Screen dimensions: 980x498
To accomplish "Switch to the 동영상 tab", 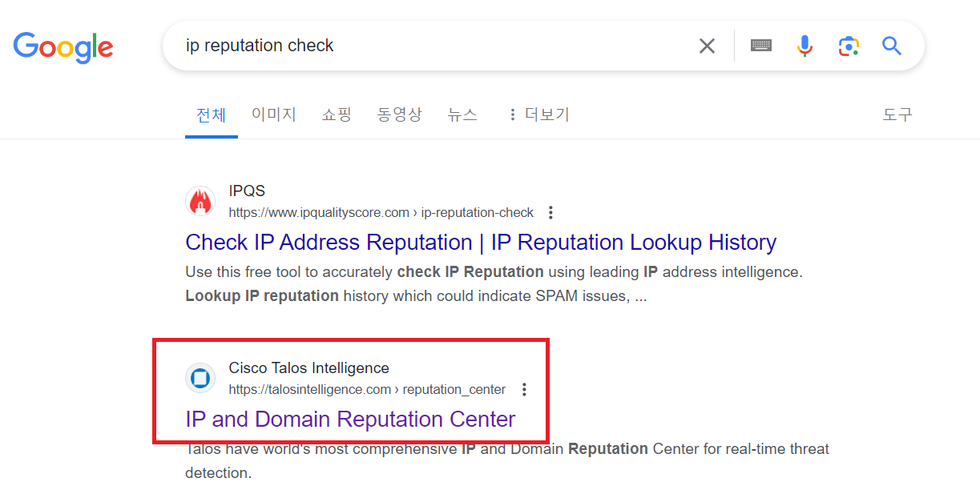I will (x=399, y=114).
